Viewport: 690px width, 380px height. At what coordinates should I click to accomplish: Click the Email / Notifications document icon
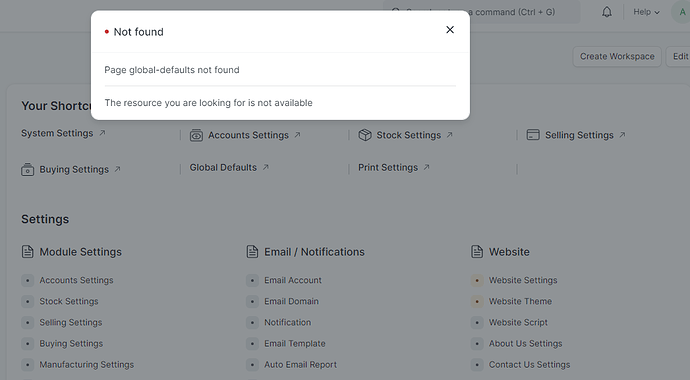pyautogui.click(x=252, y=252)
